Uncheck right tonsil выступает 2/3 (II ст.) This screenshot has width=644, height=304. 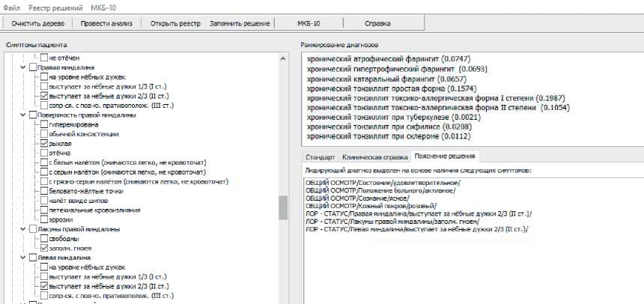pyautogui.click(x=44, y=96)
